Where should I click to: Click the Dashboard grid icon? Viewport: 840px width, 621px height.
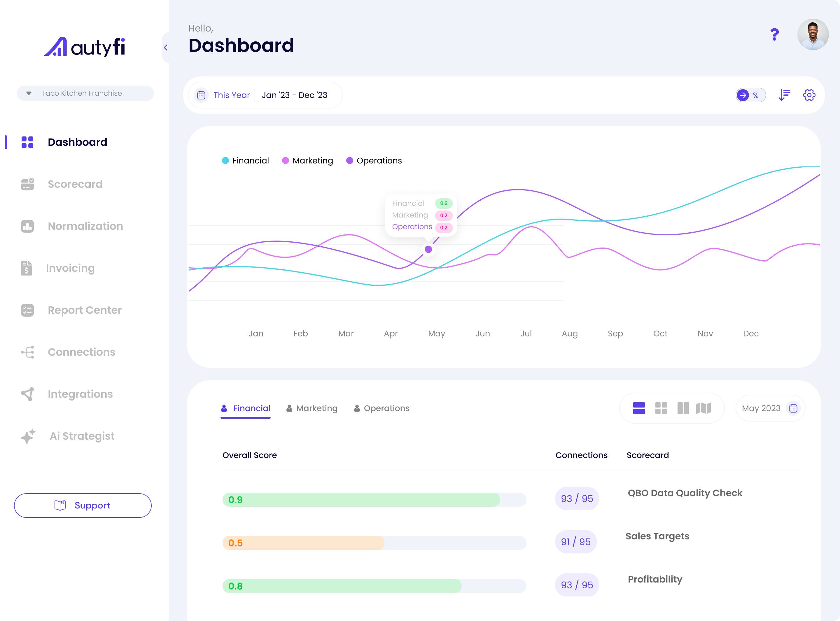click(x=27, y=142)
